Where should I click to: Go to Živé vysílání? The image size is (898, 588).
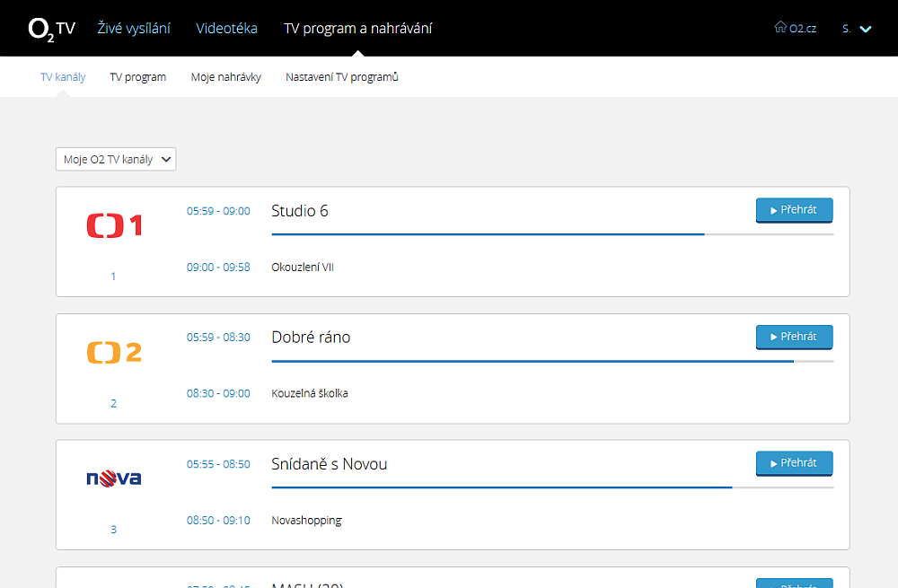134,28
